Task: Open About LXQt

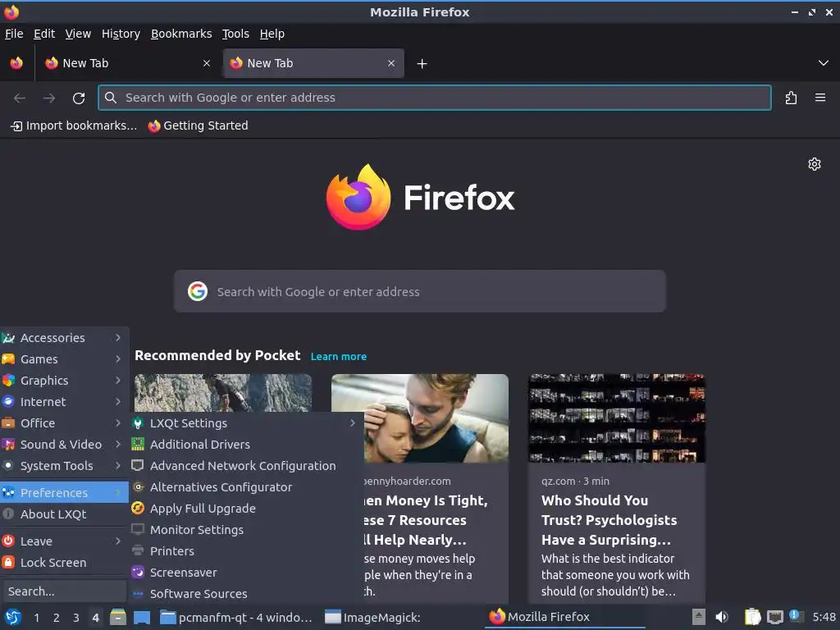Action: click(x=64, y=514)
